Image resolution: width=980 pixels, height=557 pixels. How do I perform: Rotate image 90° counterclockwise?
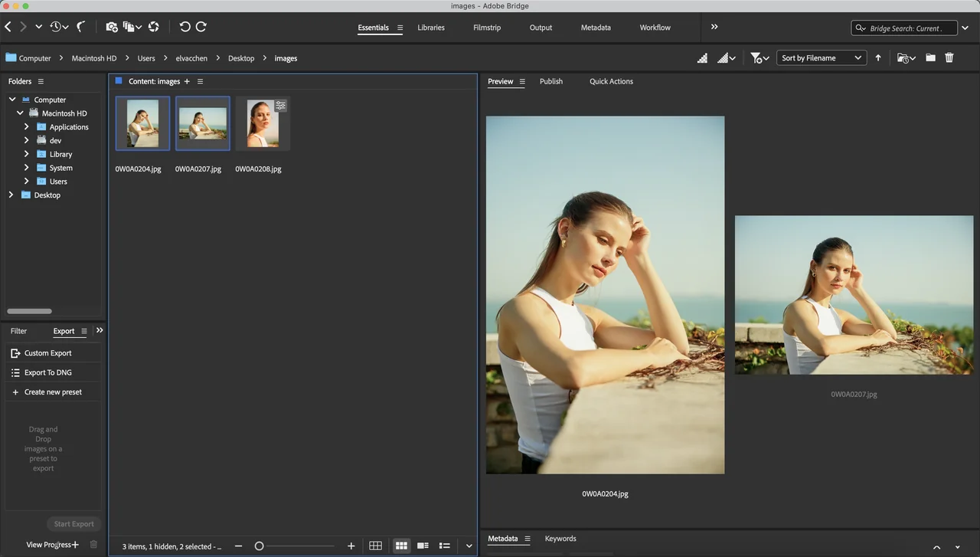185,27
